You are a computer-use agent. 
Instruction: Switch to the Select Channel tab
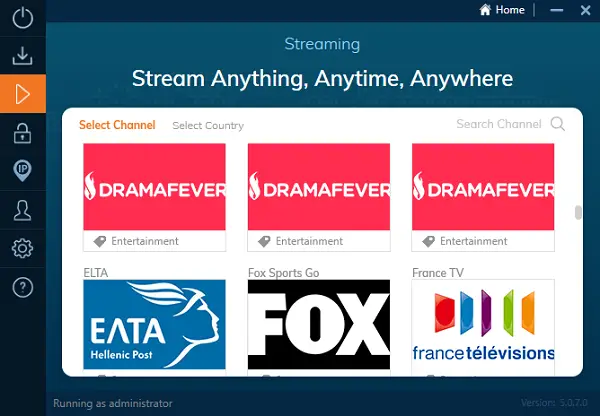tap(117, 125)
